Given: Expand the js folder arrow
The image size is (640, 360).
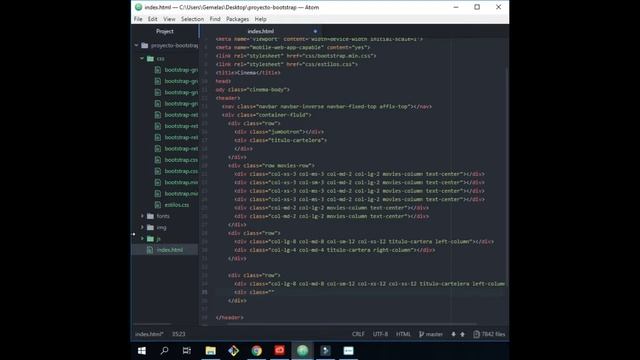Looking at the screenshot, I should pos(142,238).
